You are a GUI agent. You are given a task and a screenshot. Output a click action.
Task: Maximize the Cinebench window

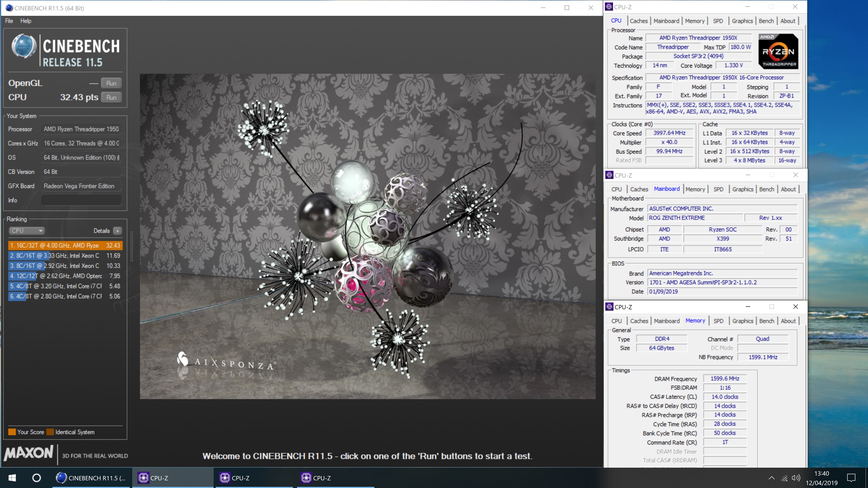(567, 8)
